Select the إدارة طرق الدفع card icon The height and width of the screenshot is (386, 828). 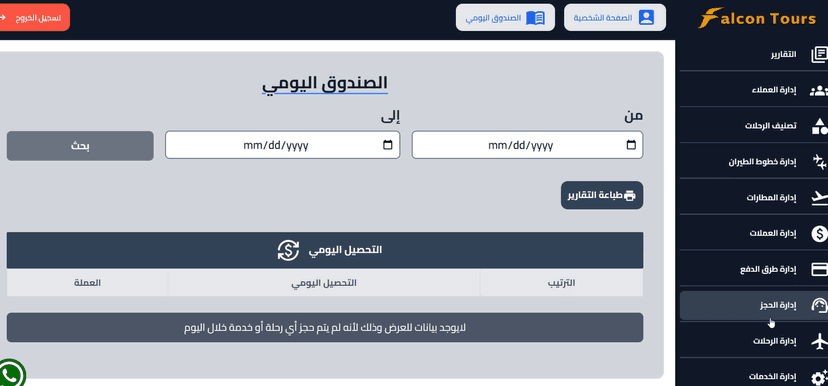coord(820,269)
